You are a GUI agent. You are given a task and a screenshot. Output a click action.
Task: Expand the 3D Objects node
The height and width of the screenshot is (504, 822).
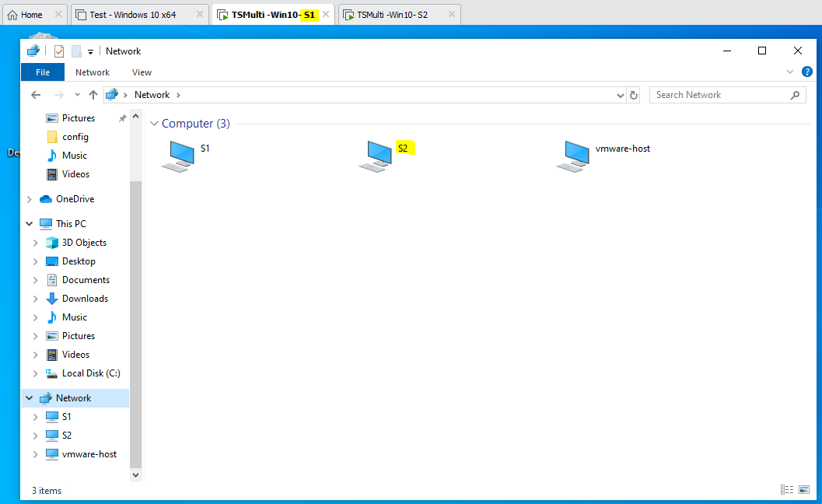[36, 243]
